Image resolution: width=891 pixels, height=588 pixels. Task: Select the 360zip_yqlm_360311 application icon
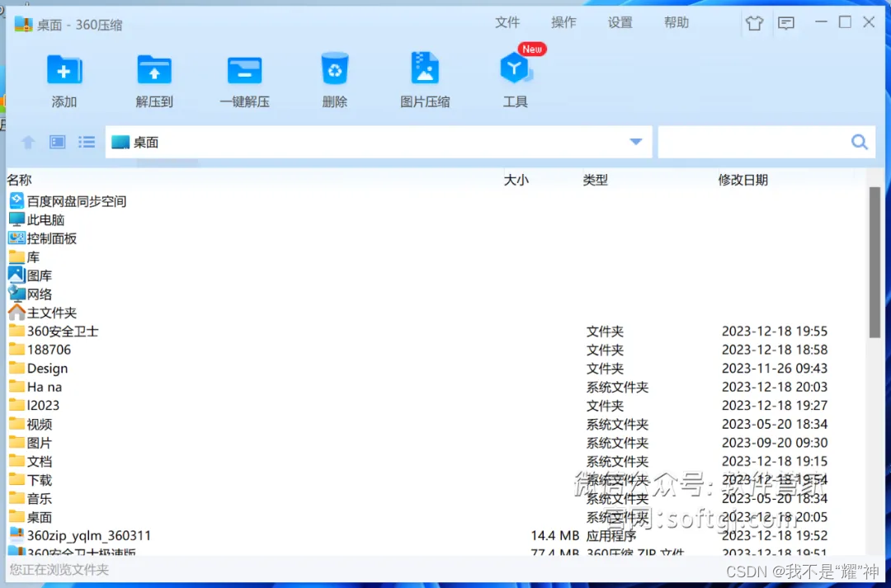pos(17,535)
